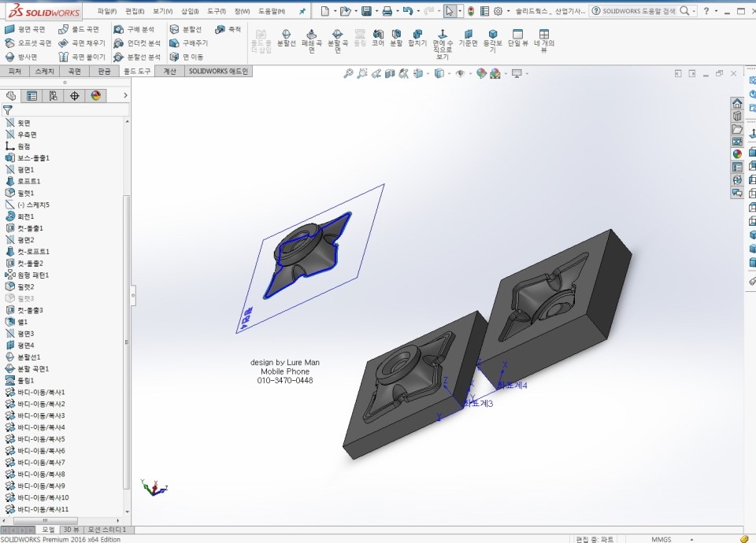Open the 삽입(I) Insert menu
Viewport: 756px width, 543px height.
click(190, 11)
